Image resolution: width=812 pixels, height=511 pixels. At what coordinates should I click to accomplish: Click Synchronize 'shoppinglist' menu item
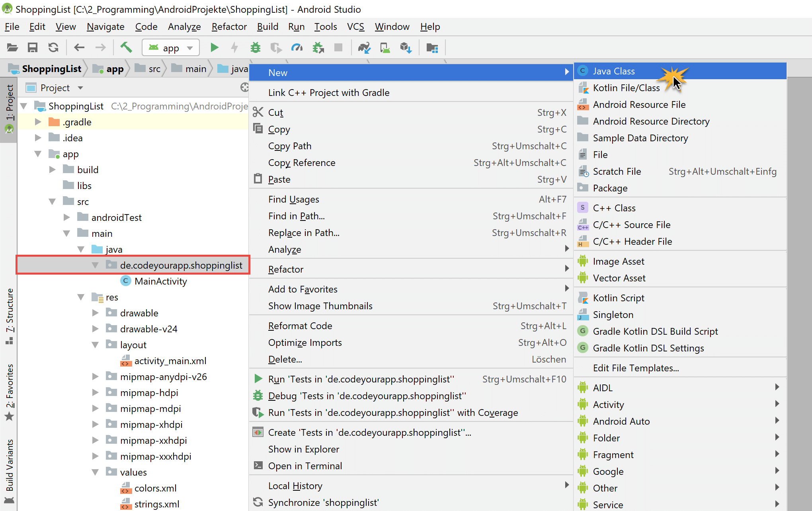pos(411,503)
